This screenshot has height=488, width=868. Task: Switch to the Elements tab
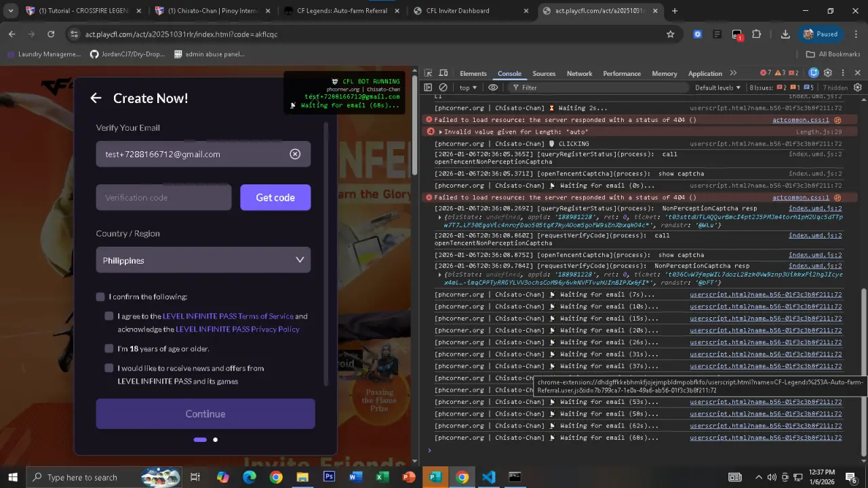473,73
